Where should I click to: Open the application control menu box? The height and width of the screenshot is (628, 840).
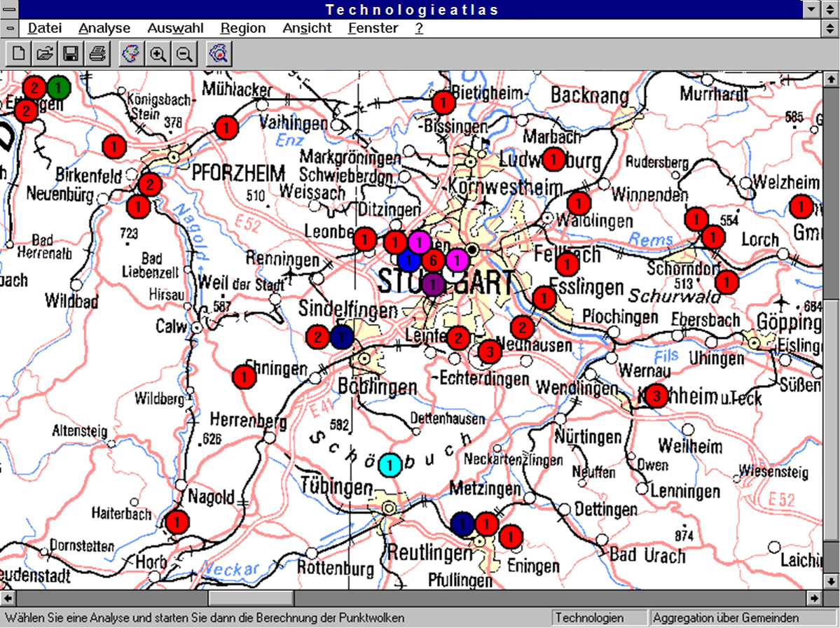point(10,9)
